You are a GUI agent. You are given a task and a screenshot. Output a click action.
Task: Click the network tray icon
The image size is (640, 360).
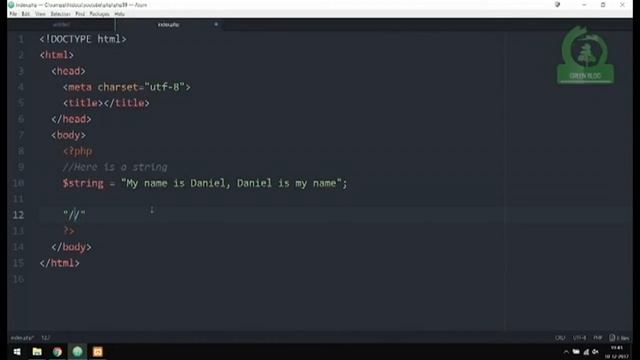[586, 352]
